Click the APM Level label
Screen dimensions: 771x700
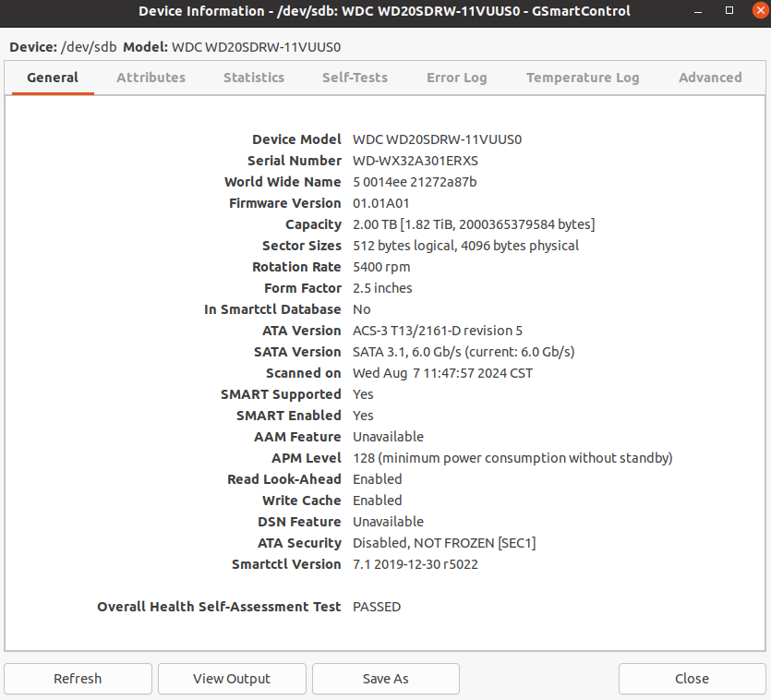tap(307, 458)
